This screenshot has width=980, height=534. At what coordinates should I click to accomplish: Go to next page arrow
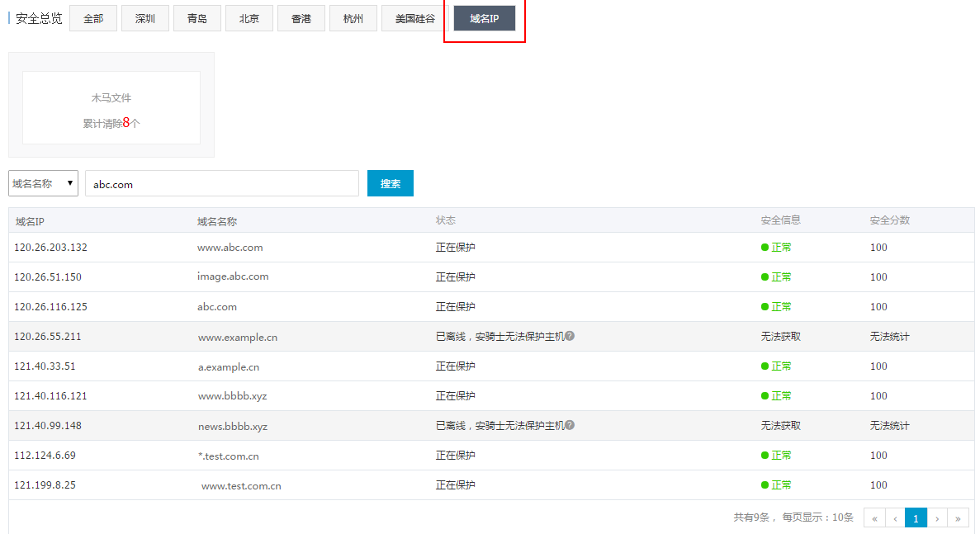coord(937,517)
